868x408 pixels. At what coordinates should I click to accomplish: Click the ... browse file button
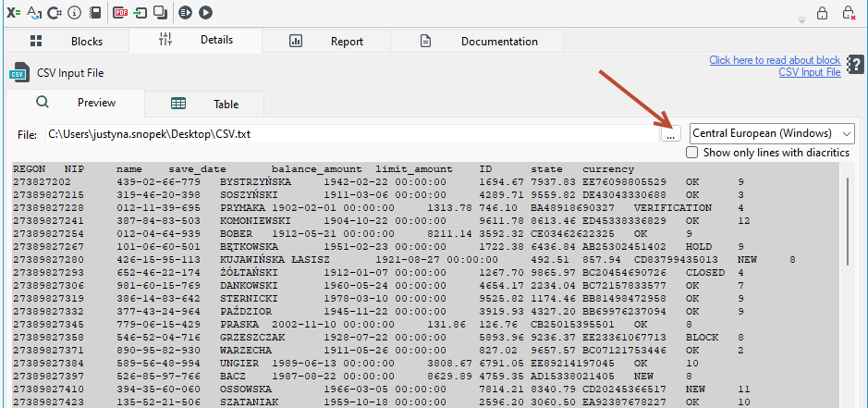[x=671, y=133]
